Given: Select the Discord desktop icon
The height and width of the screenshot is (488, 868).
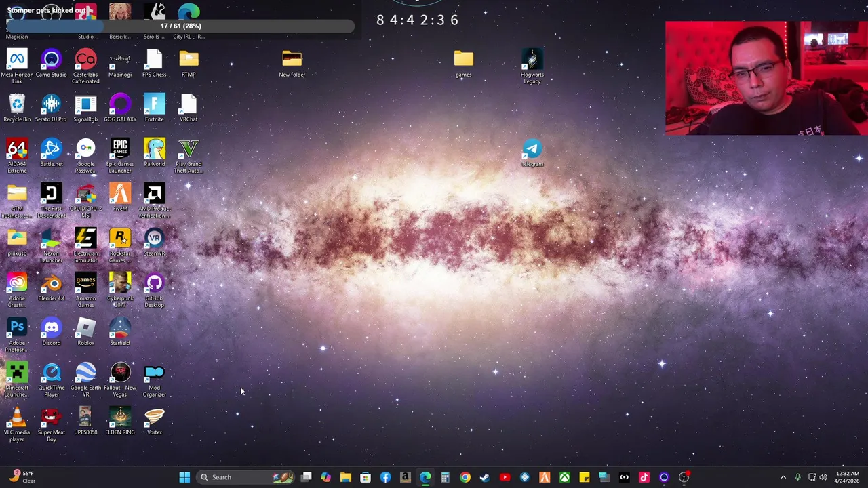Looking at the screenshot, I should 52,332.
